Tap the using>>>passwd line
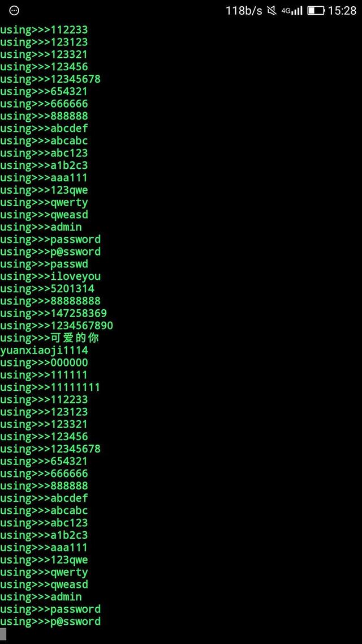 pos(44,264)
